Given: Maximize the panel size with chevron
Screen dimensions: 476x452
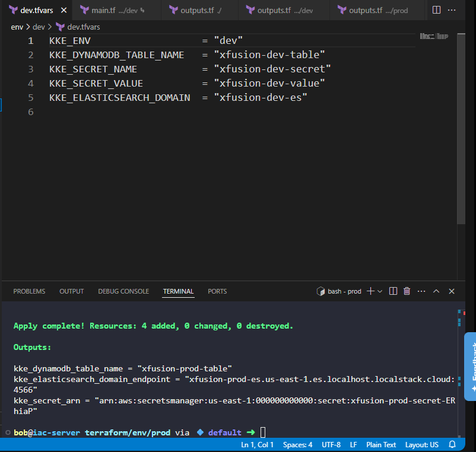Looking at the screenshot, I should (x=436, y=291).
